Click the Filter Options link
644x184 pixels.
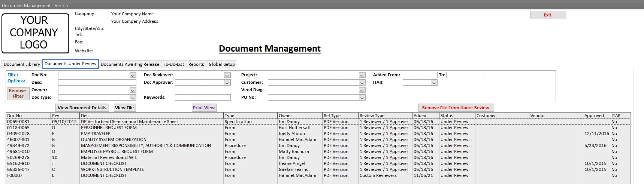pyautogui.click(x=16, y=78)
